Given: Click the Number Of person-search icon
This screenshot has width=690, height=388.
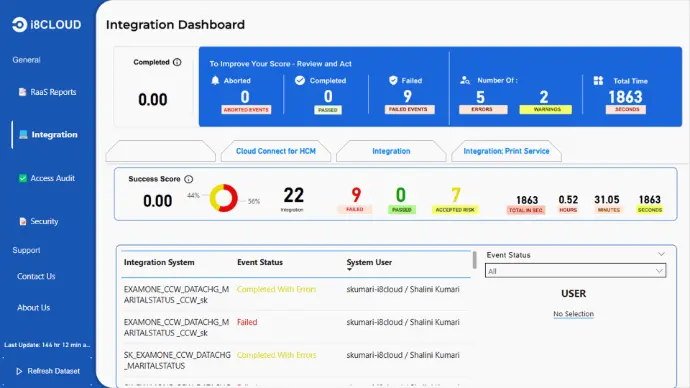Looking at the screenshot, I should 465,80.
